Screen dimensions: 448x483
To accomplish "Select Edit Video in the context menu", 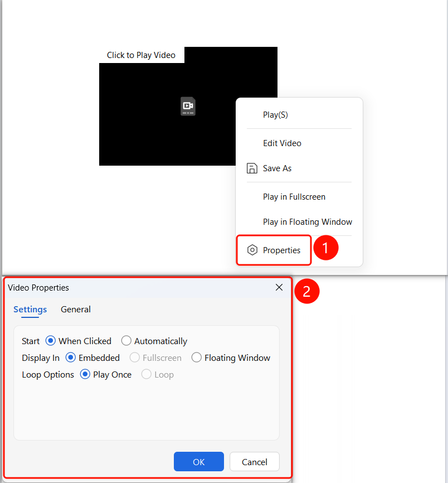I will point(282,143).
